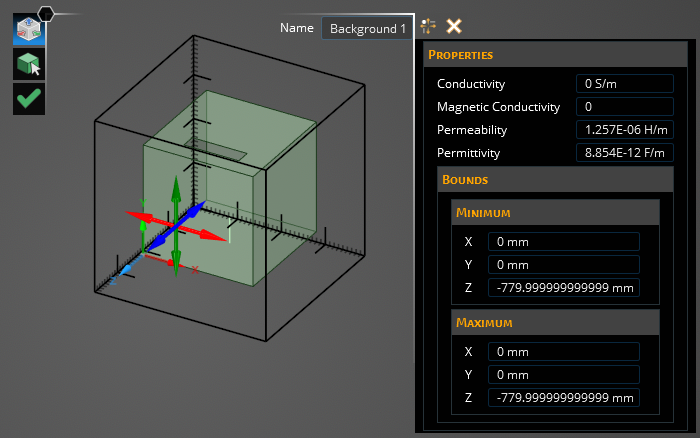Image resolution: width=700 pixels, height=438 pixels.
Task: Click the blue Z-axis gizmo arrow
Action: click(195, 211)
